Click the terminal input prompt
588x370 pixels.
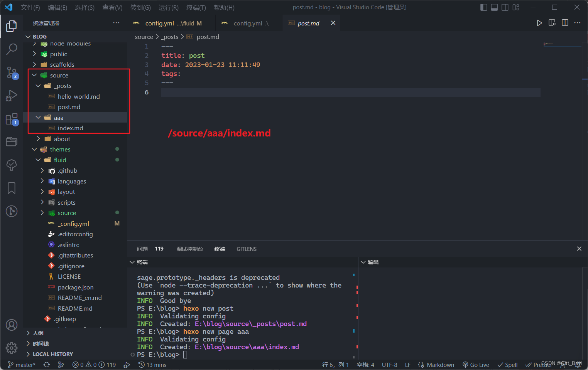click(185, 355)
